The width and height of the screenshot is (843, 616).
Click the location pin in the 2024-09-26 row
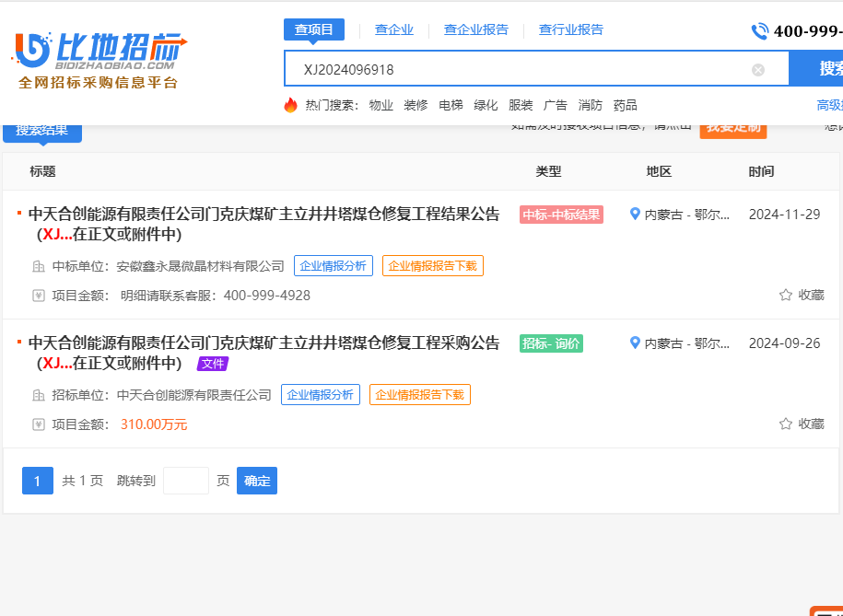point(635,343)
